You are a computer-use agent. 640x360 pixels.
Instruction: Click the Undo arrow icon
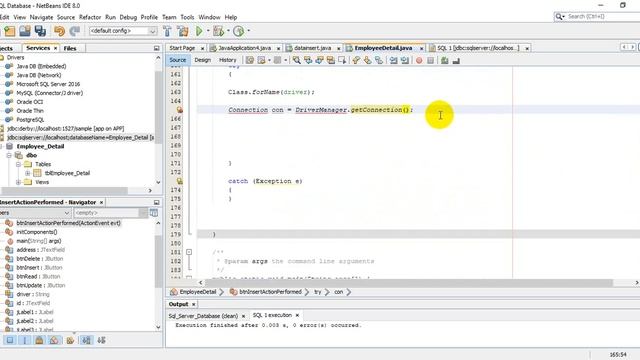point(60,31)
